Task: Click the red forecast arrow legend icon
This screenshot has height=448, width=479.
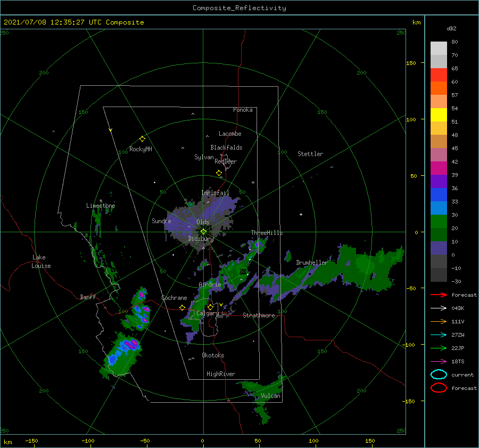Action: point(439,295)
